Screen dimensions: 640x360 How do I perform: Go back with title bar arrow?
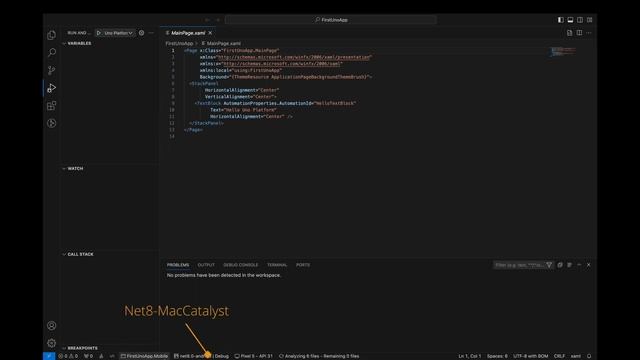point(207,20)
